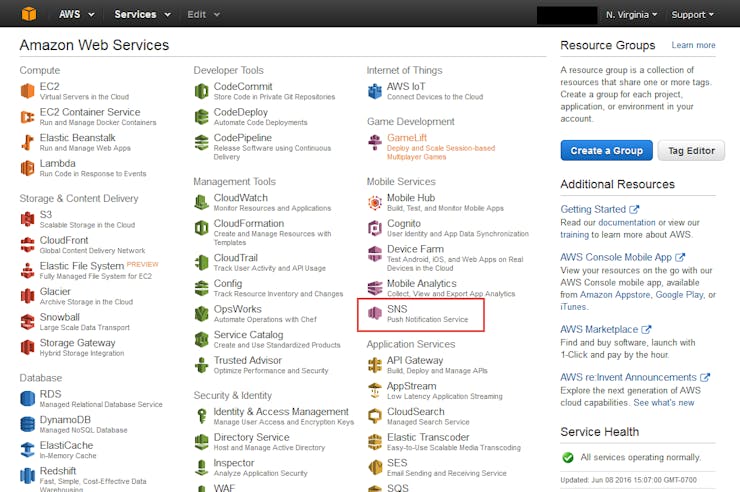This screenshot has height=492, width=740.
Task: Click the Snowball icon
Action: coord(28,321)
